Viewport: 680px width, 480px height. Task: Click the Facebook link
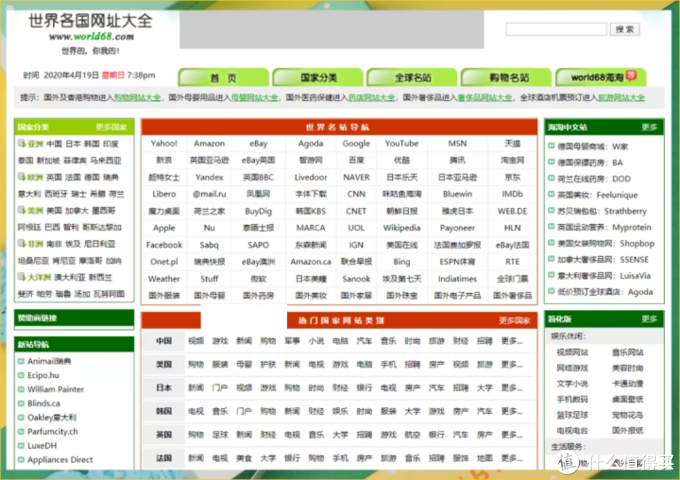pyautogui.click(x=164, y=245)
